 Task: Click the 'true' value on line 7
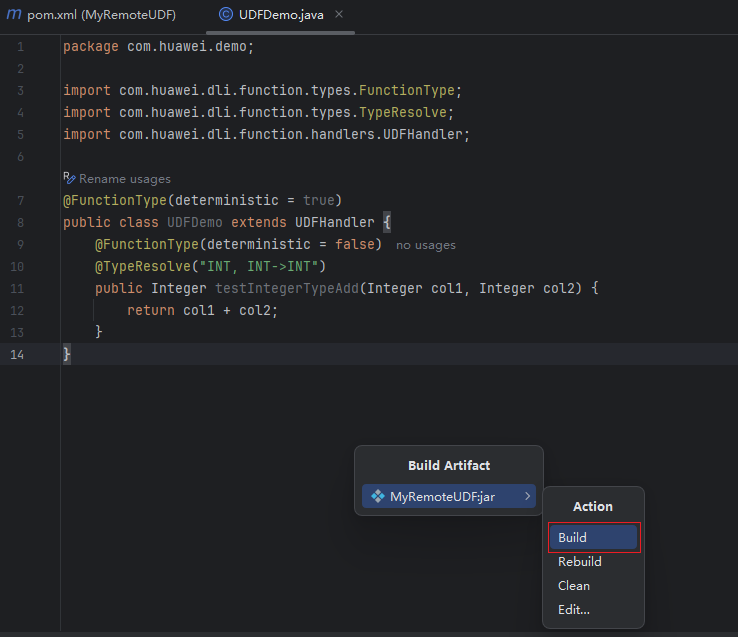pos(319,201)
